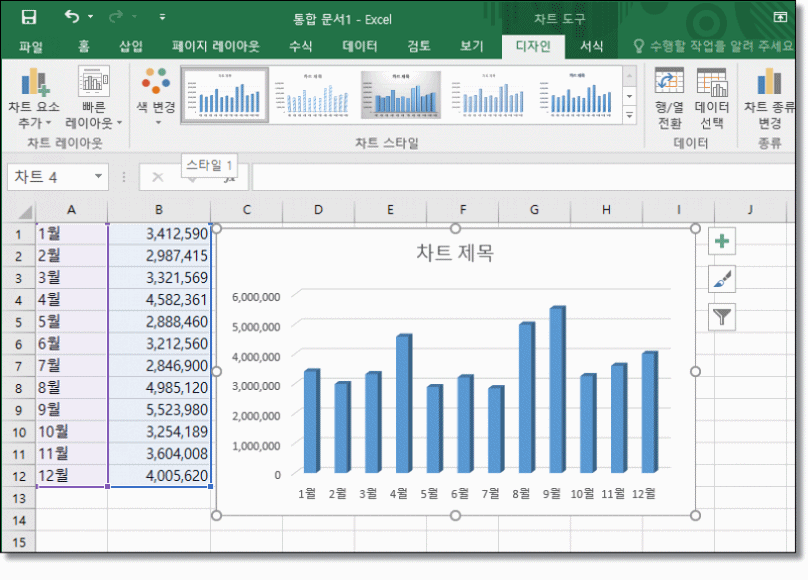Viewport: 808px width, 580px height.
Task: Click the 6,000,000 axis label
Action: (x=256, y=297)
